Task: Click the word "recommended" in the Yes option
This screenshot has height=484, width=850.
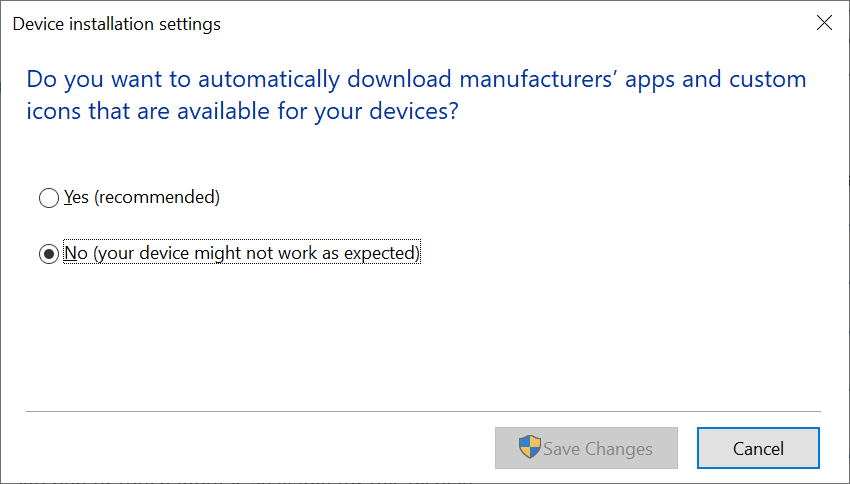Action: coord(157,197)
